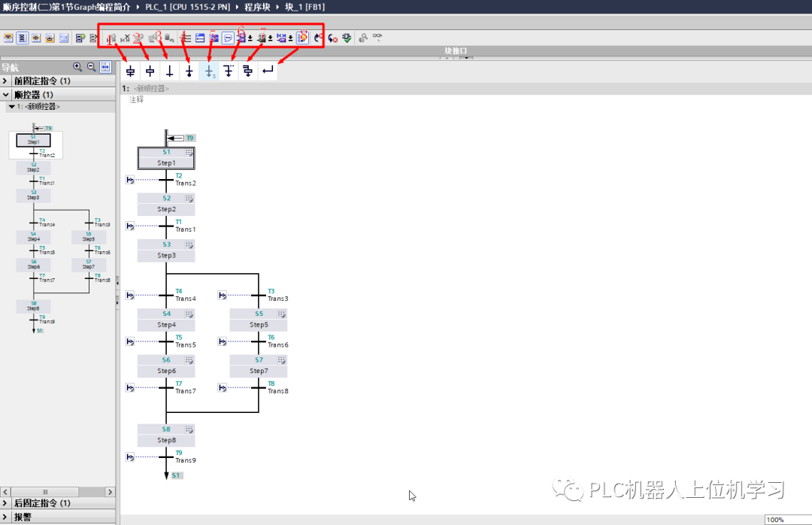812x525 pixels.
Task: Open the 报警 section
Action: [6, 516]
